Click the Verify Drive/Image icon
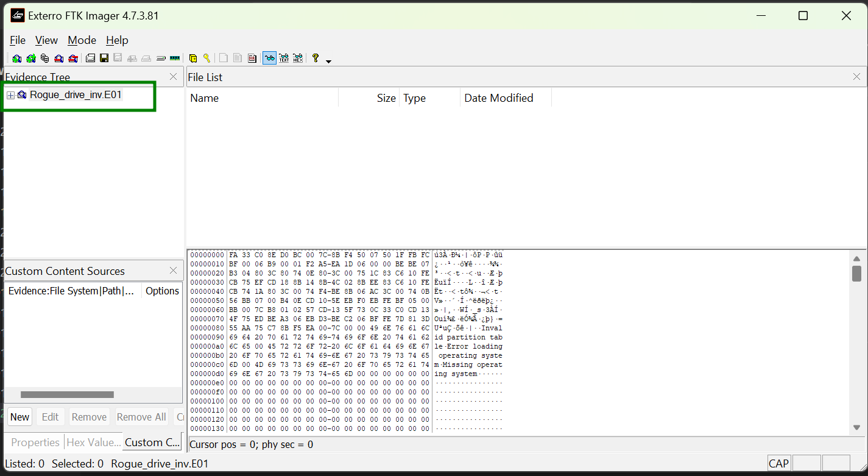 coord(161,59)
